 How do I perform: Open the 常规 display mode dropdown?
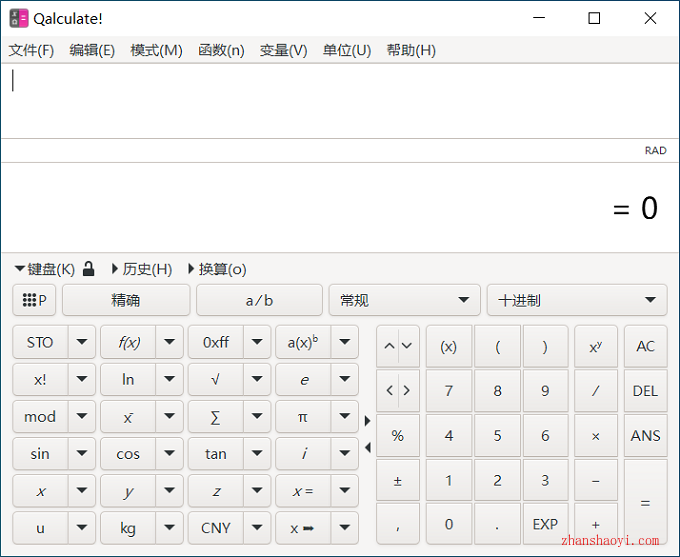click(404, 300)
